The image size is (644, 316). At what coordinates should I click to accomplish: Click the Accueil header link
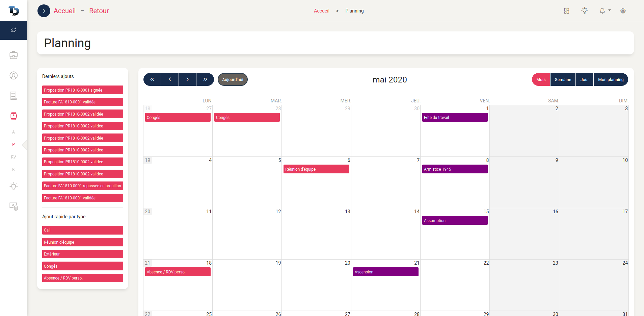point(64,11)
